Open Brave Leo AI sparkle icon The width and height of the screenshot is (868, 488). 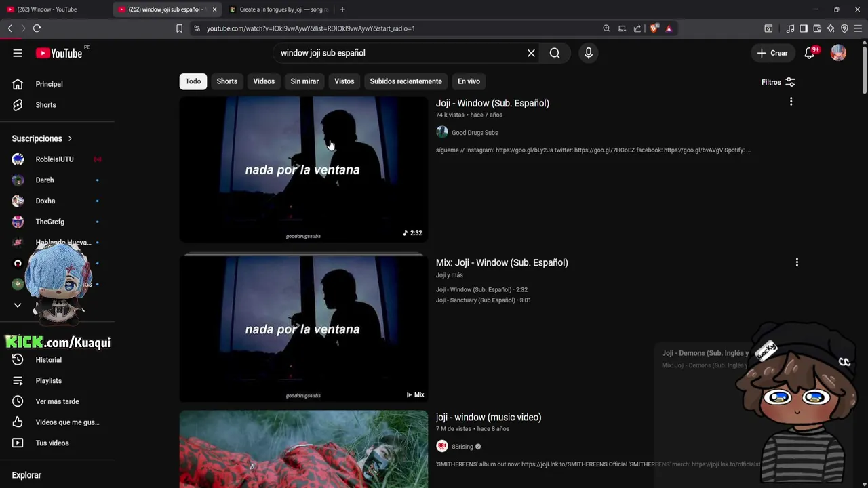(831, 28)
